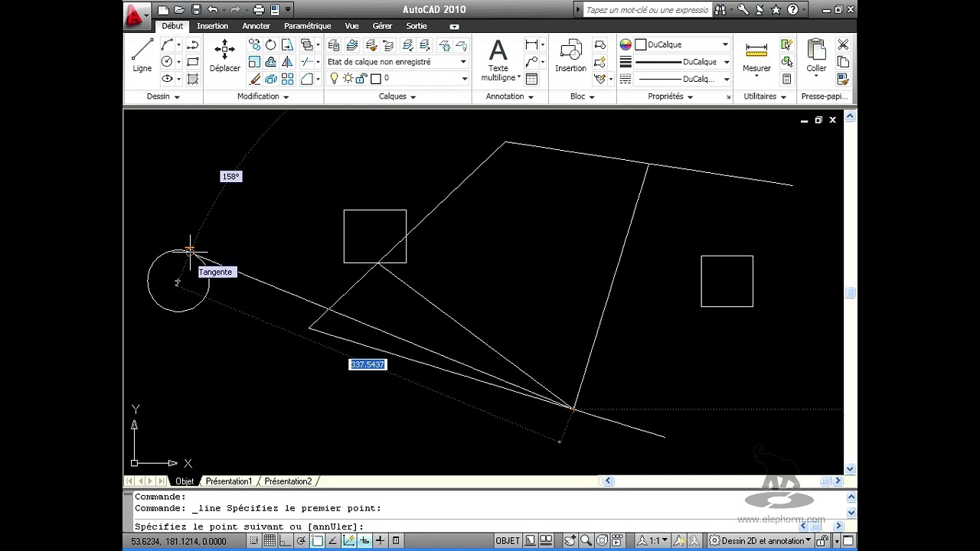This screenshot has height=551, width=980.
Task: Open the Vue ribbon tab
Action: (351, 26)
